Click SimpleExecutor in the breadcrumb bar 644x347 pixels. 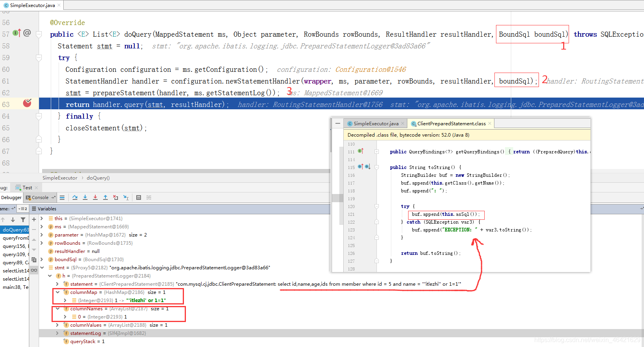(60, 178)
